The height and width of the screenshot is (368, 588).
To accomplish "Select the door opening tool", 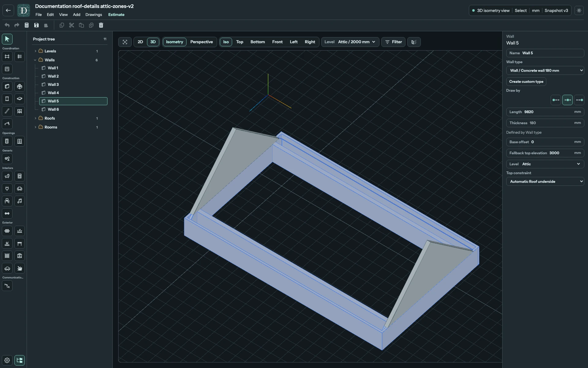I will 7,141.
